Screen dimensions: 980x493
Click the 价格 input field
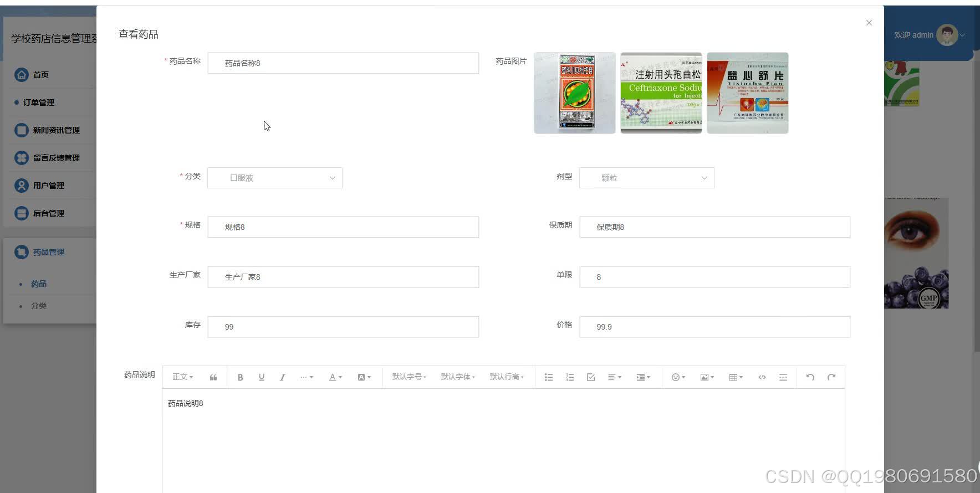[715, 327]
